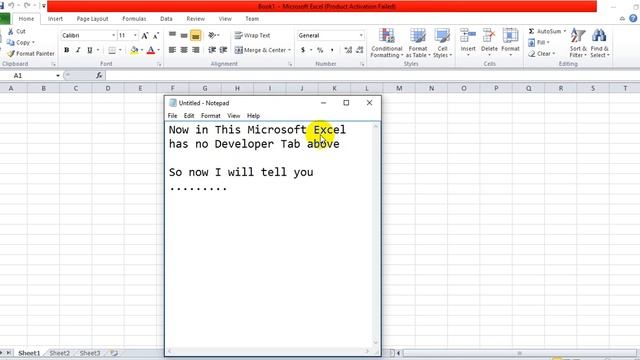This screenshot has width=640, height=360.
Task: Decrease font size with Shrink Font icon
Action: click(x=156, y=36)
